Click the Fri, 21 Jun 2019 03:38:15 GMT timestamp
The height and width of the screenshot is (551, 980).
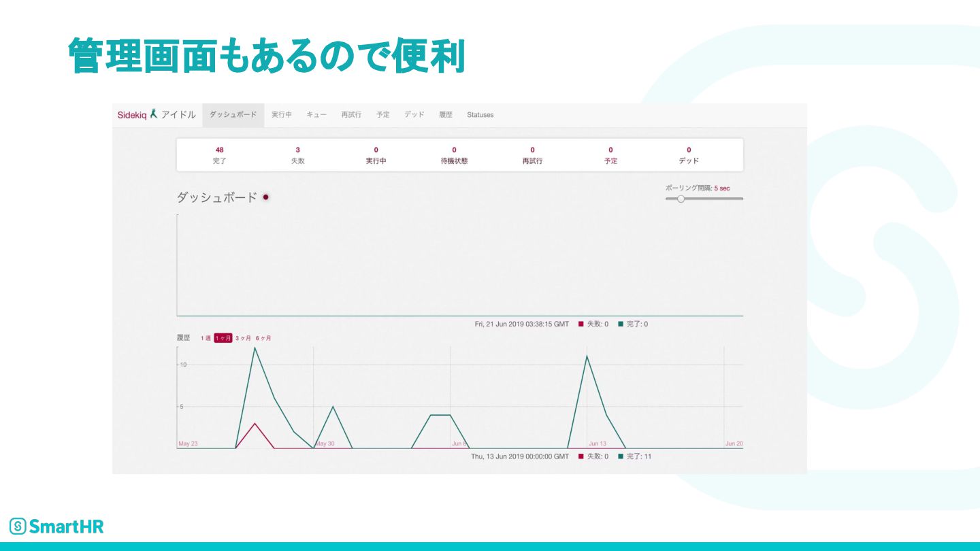pyautogui.click(x=522, y=324)
